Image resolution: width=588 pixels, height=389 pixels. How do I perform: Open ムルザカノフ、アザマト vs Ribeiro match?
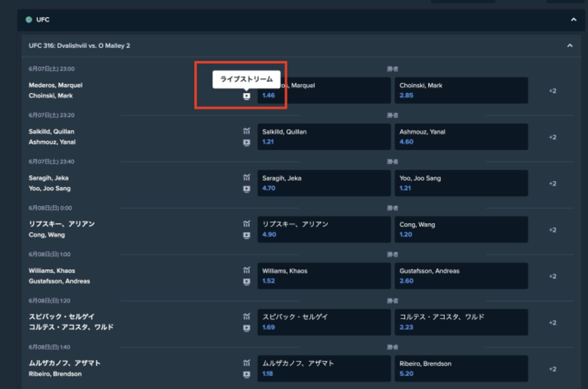[x=65, y=368]
